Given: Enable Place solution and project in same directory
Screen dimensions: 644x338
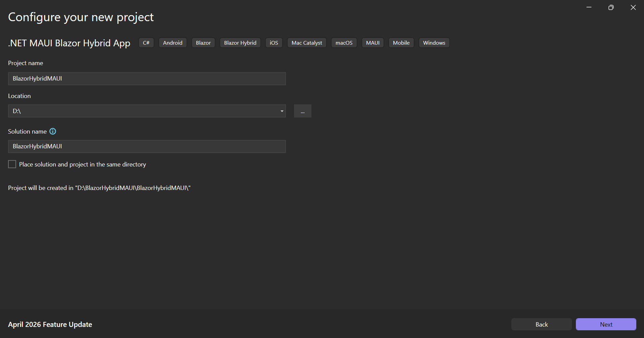Looking at the screenshot, I should click(x=12, y=164).
